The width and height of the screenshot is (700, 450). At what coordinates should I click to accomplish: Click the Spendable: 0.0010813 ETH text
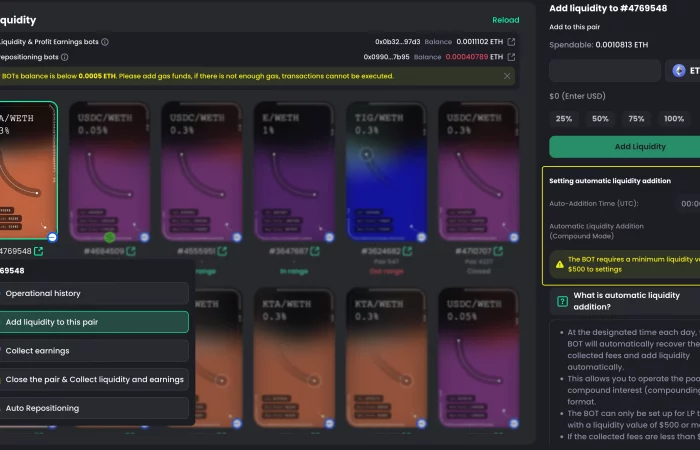(599, 45)
